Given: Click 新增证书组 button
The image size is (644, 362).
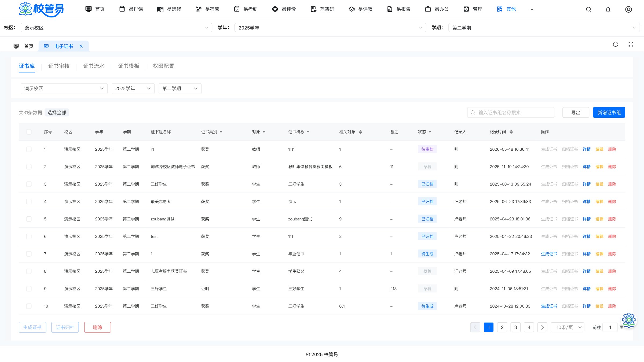Looking at the screenshot, I should click(609, 113).
